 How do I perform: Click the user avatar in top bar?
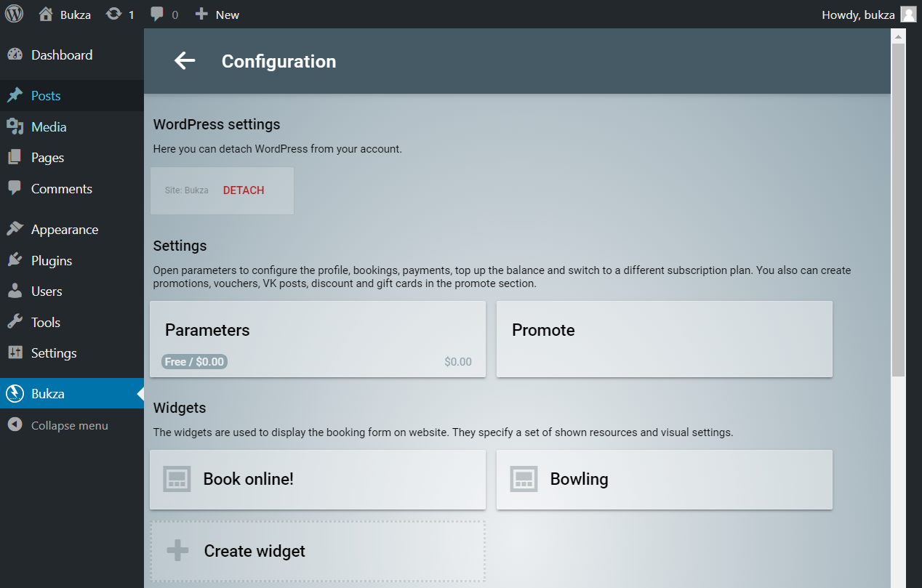(x=908, y=15)
